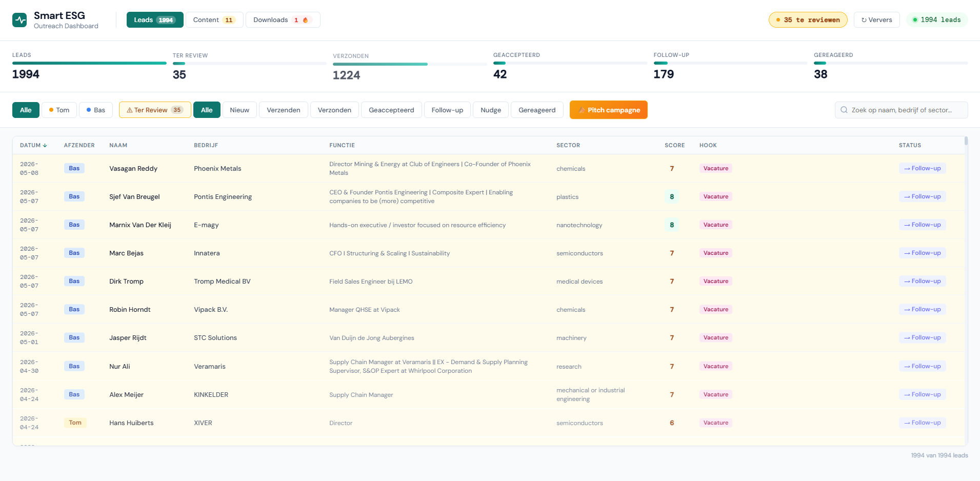This screenshot has width=980, height=481.
Task: Click the Smart ESG pulse logo icon
Action: pyautogui.click(x=19, y=20)
